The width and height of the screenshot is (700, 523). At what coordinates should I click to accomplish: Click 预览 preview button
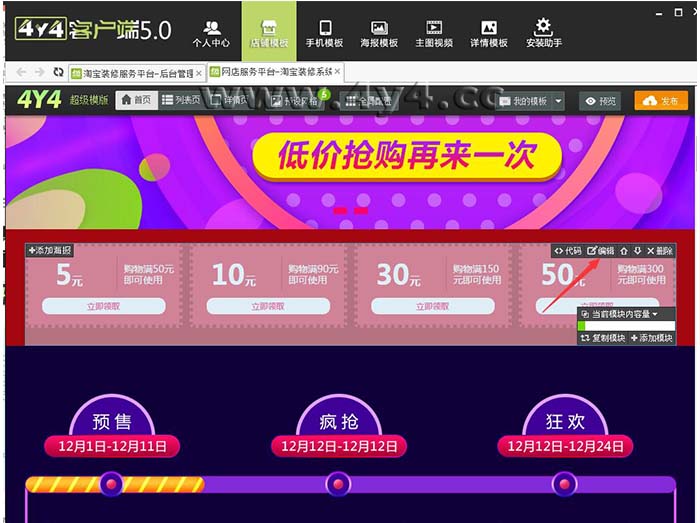point(602,101)
